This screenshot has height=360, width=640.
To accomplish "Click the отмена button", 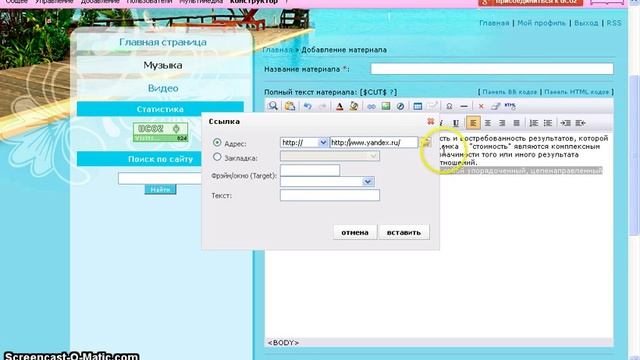I will [355, 232].
